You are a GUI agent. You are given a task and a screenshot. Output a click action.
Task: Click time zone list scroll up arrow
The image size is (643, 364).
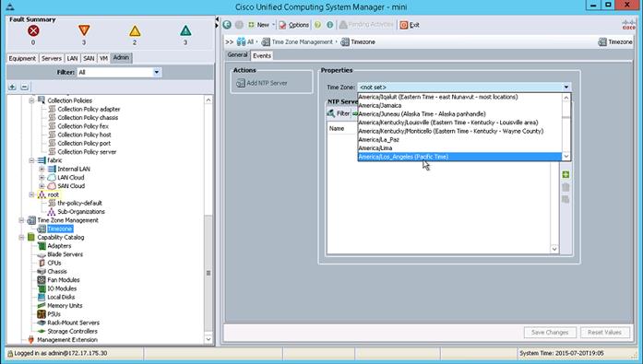(566, 98)
